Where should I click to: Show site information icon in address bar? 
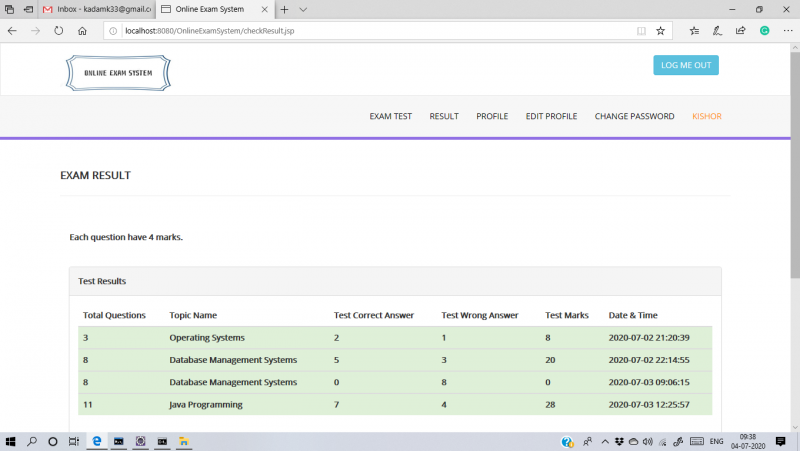pyautogui.click(x=113, y=31)
